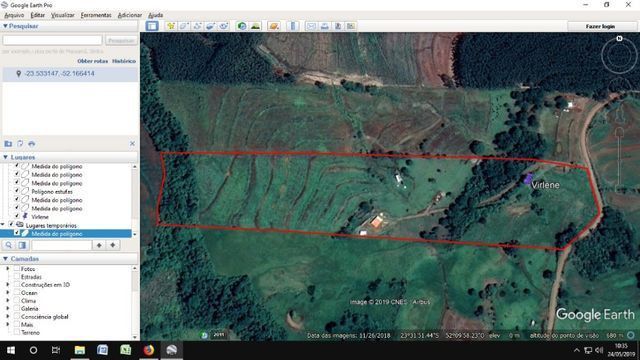Open the Visualizar menu

62,15
